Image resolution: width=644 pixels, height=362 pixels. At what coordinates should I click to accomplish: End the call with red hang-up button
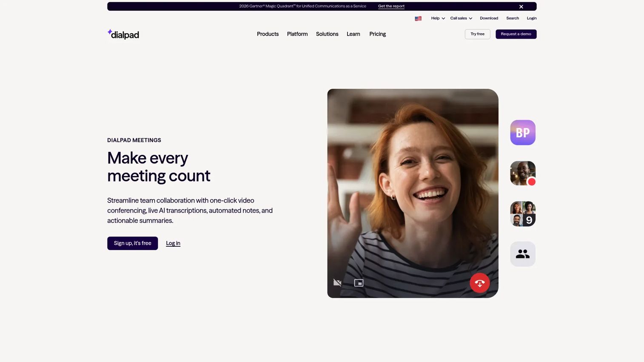[x=479, y=283]
